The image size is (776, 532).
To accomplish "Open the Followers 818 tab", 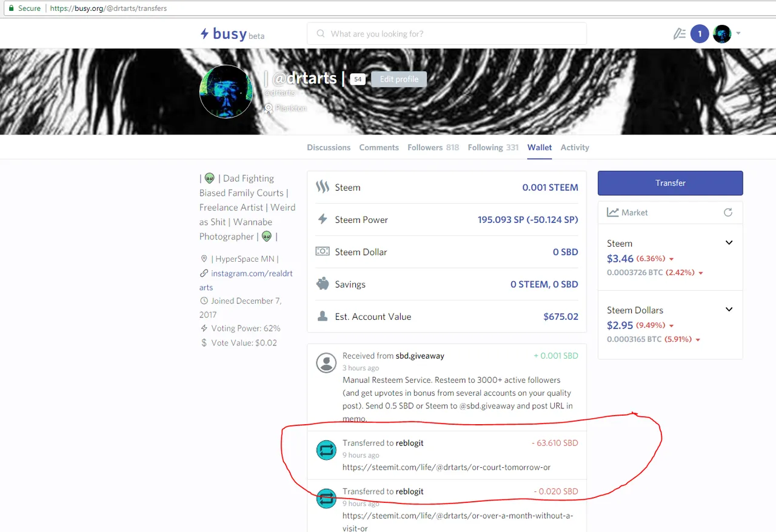I will pyautogui.click(x=433, y=147).
